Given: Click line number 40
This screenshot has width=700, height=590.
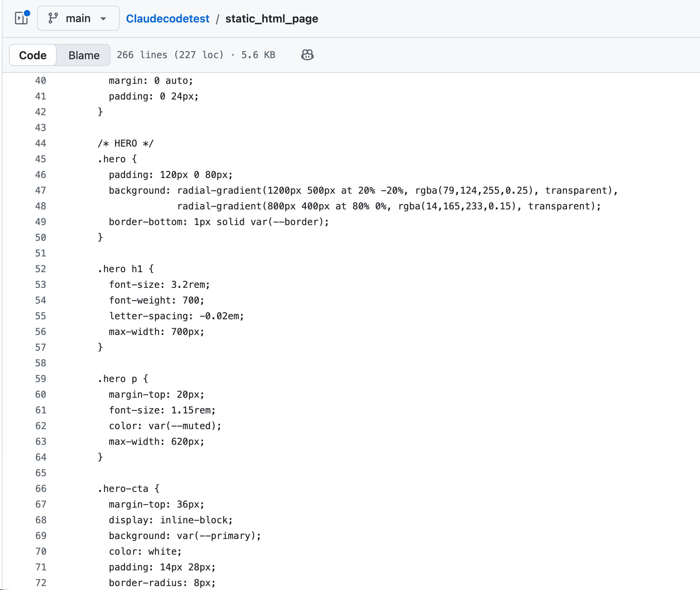Looking at the screenshot, I should click(41, 81).
